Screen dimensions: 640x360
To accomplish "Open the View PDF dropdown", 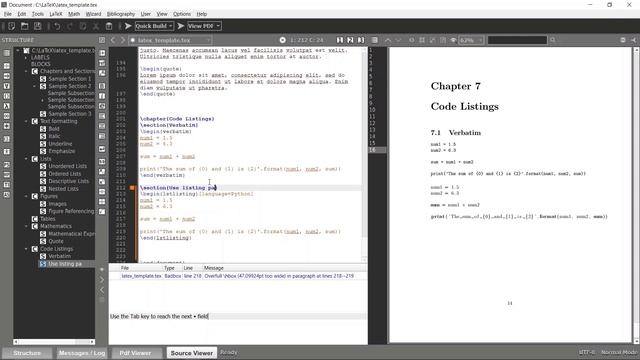I will pyautogui.click(x=218, y=26).
